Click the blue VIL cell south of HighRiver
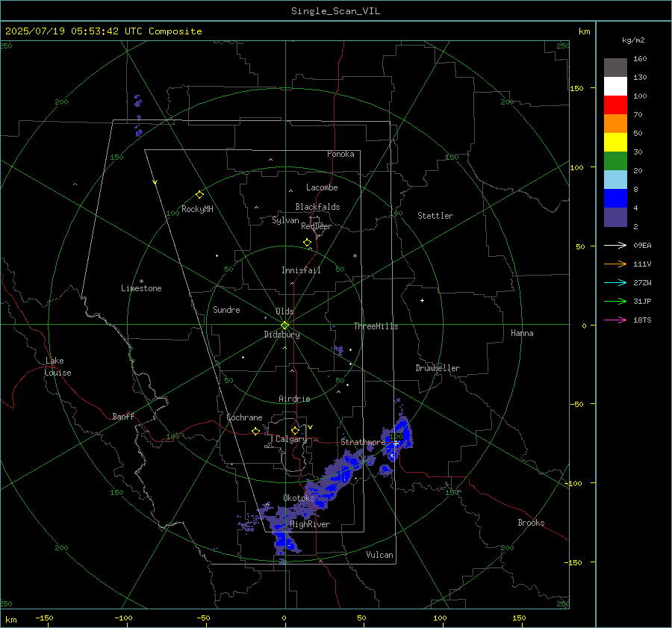This screenshot has height=628, width=672. (x=284, y=541)
